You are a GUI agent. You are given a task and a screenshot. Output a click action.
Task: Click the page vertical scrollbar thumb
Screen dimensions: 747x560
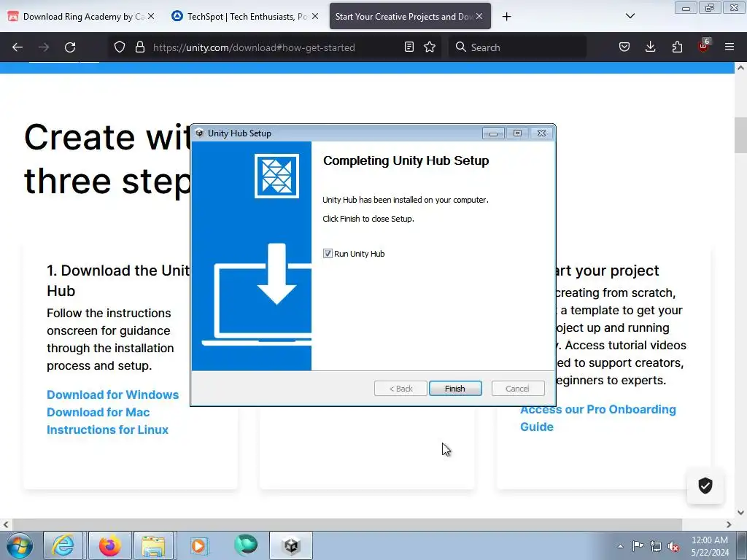point(740,135)
